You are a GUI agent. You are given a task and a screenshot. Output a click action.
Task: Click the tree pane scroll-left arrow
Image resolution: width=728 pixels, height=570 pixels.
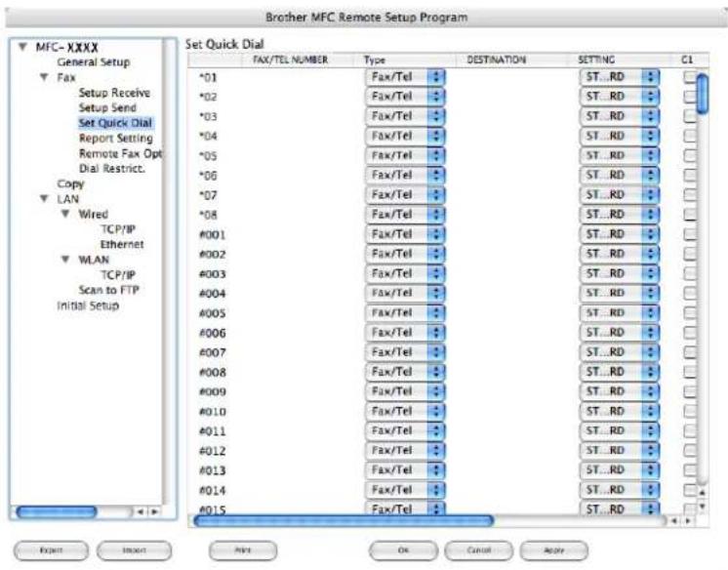point(141,511)
